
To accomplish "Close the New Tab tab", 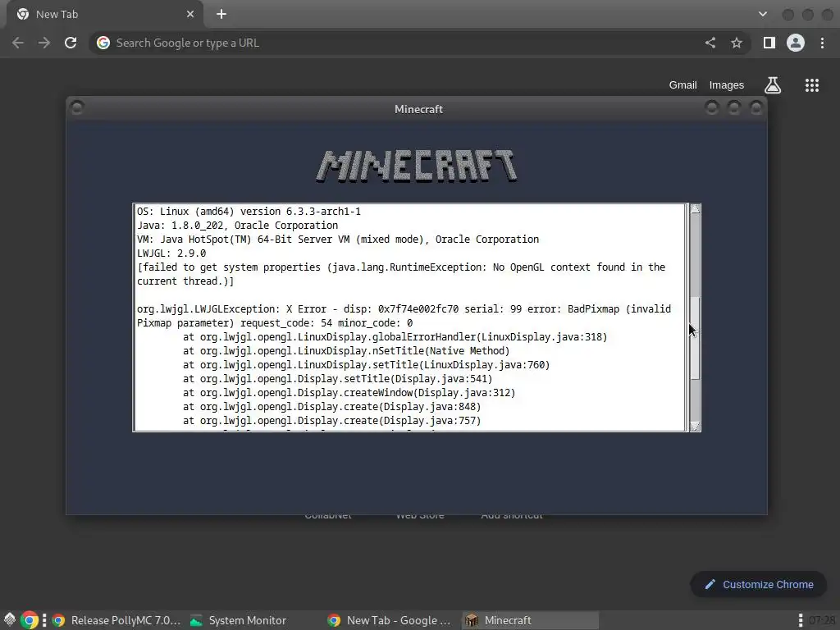I will click(x=190, y=15).
